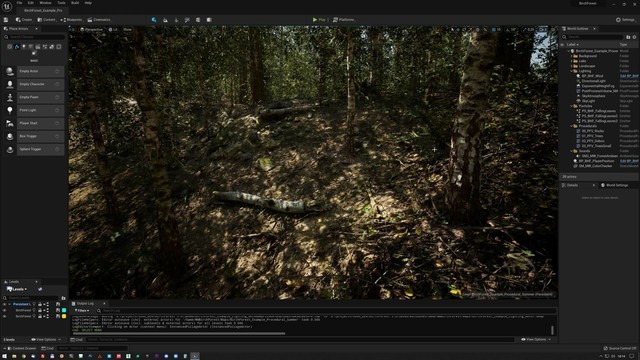Click the Play button
The height and width of the screenshot is (360, 640).
point(319,20)
